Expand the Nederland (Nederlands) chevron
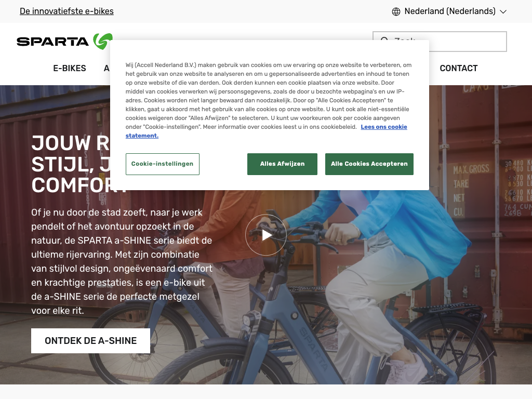Screen dimensions: 532x399 click(x=503, y=11)
